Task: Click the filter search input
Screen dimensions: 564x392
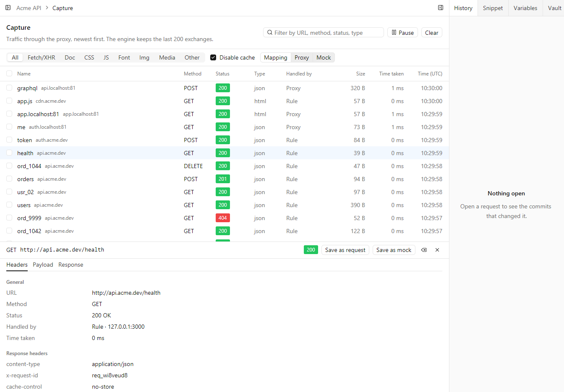Action: coord(324,33)
